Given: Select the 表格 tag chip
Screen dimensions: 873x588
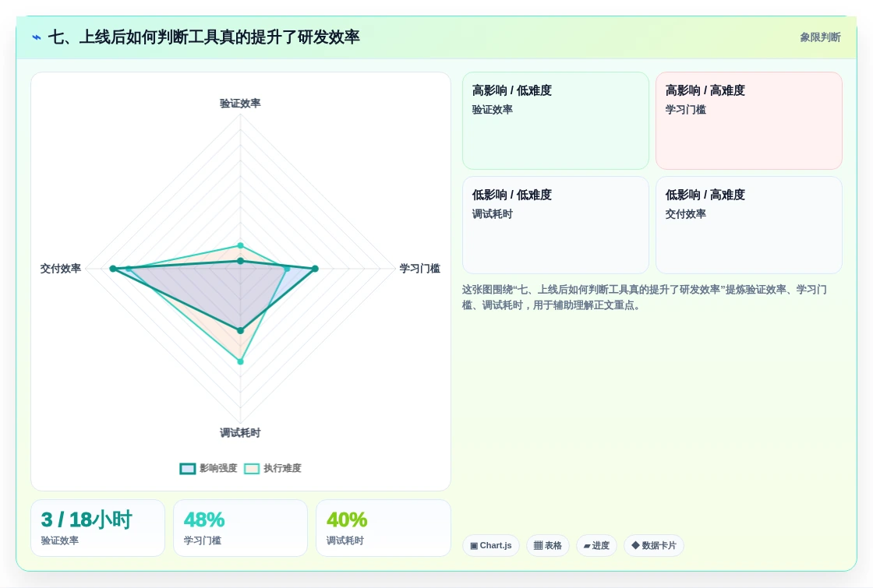Looking at the screenshot, I should point(548,545).
